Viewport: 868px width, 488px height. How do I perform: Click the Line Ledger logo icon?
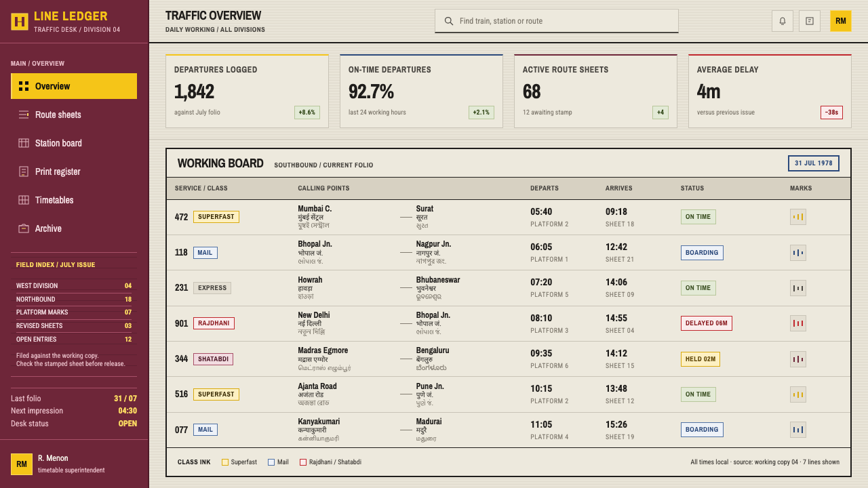tap(20, 22)
